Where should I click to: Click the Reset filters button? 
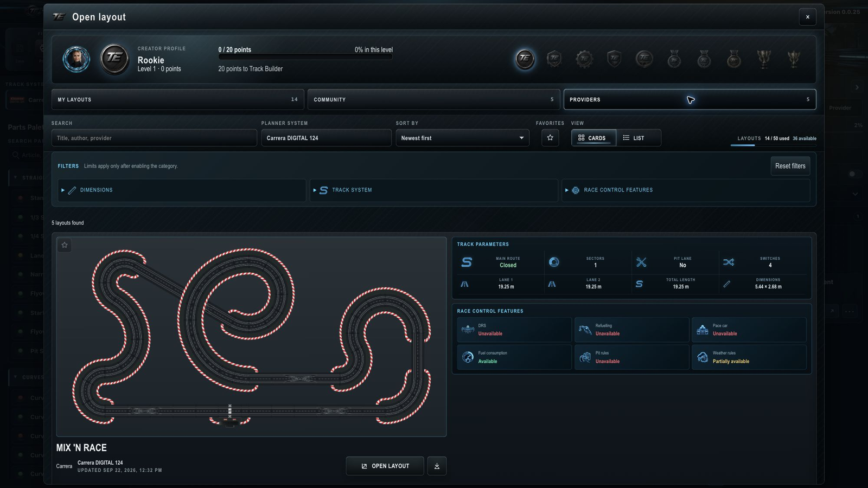790,166
